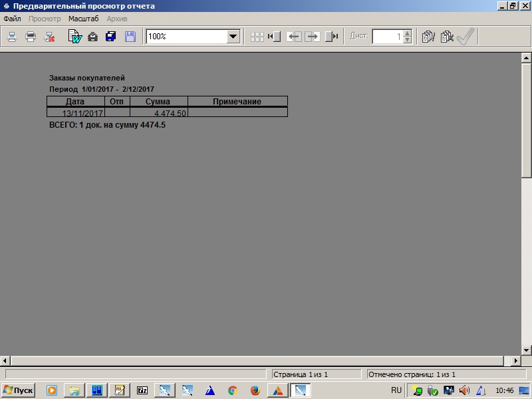Go to the first page of the report

pyautogui.click(x=274, y=37)
